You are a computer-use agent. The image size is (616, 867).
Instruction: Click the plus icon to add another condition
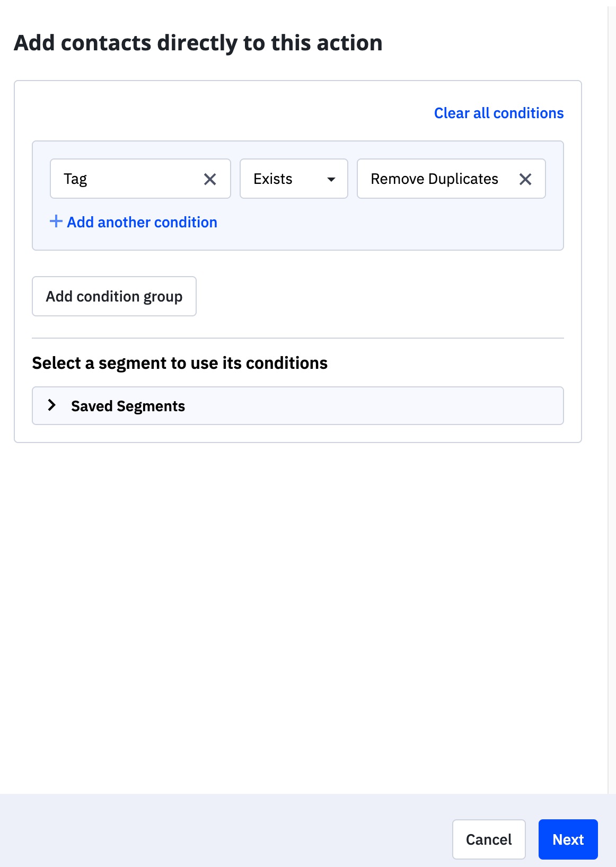tap(55, 222)
